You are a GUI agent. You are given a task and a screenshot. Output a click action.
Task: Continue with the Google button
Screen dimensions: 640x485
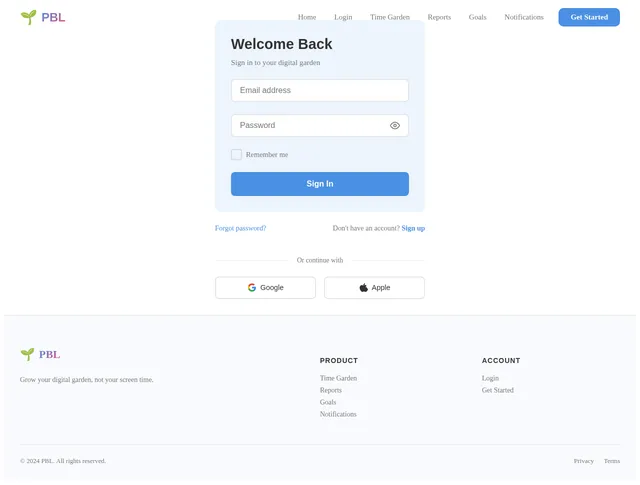265,287
